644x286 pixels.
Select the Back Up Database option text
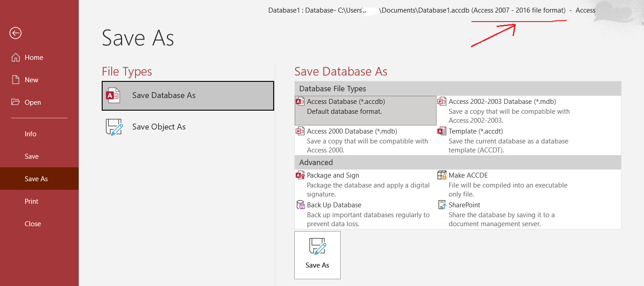[334, 205]
